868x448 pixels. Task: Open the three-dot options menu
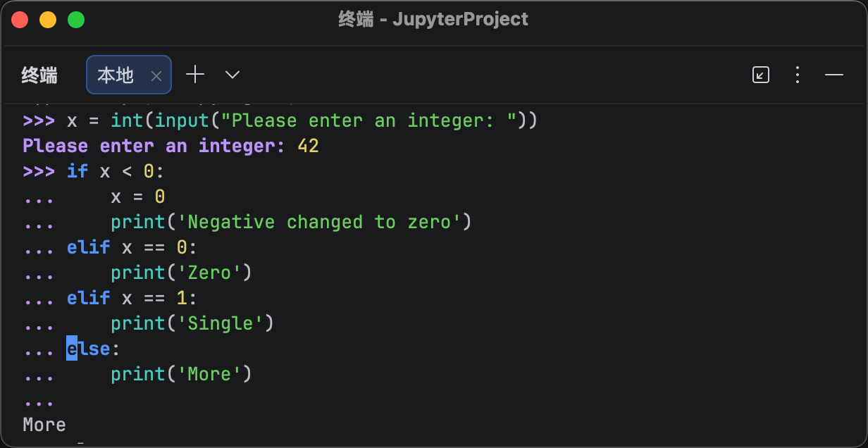click(798, 75)
